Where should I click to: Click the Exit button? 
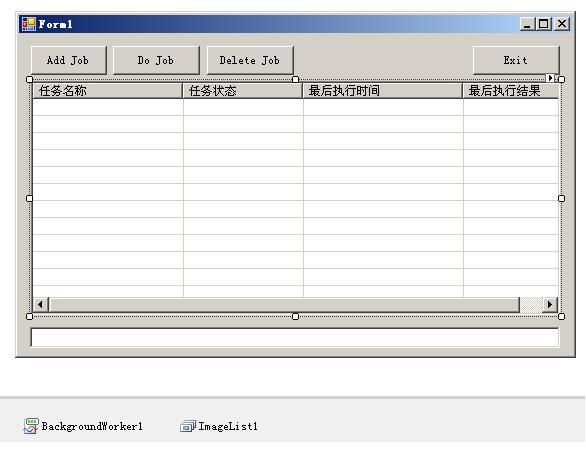point(516,60)
